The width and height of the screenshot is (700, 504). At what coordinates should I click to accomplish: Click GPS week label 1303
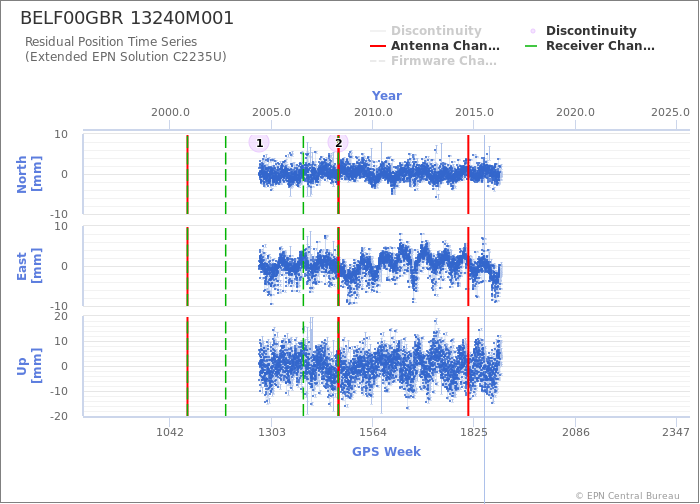coord(271,432)
